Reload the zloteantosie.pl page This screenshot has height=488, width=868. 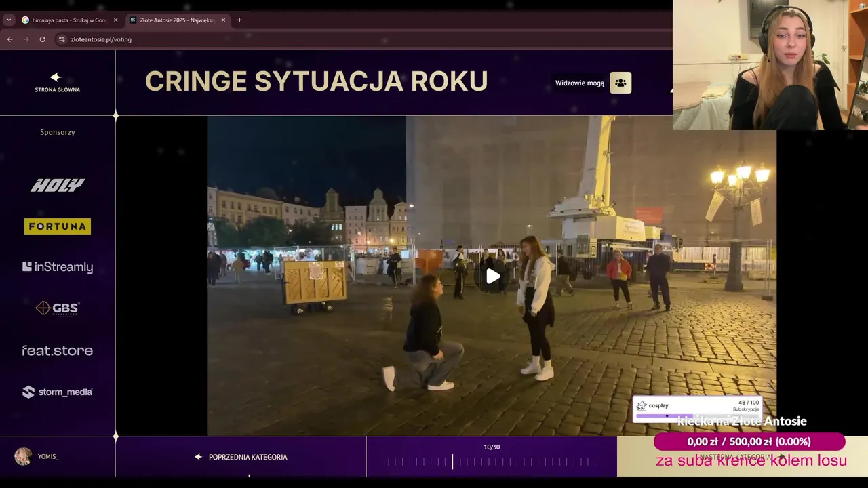coord(42,39)
